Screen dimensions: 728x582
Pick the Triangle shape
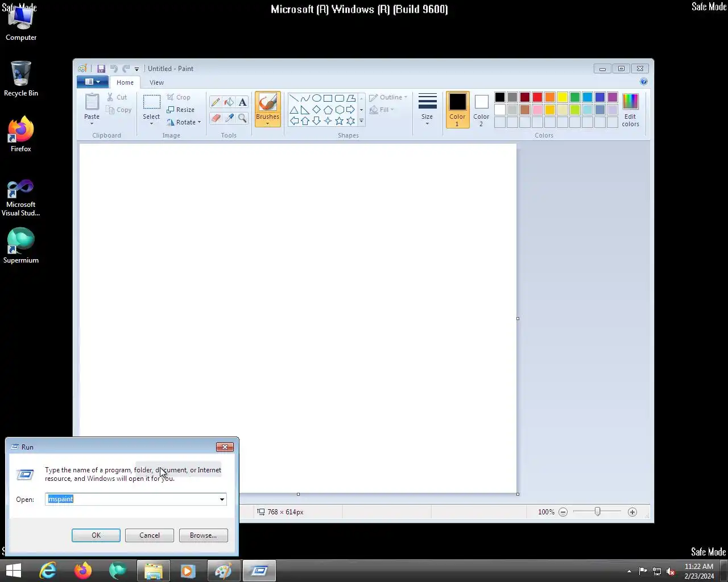tap(294, 110)
